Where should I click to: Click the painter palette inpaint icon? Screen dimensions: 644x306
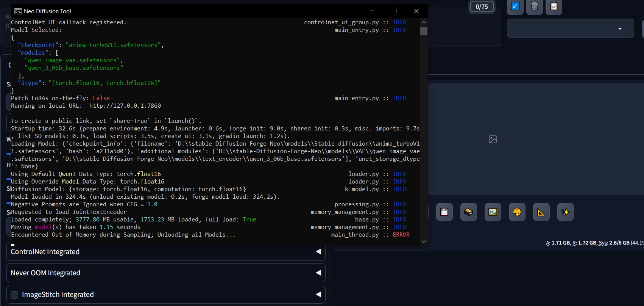click(517, 212)
